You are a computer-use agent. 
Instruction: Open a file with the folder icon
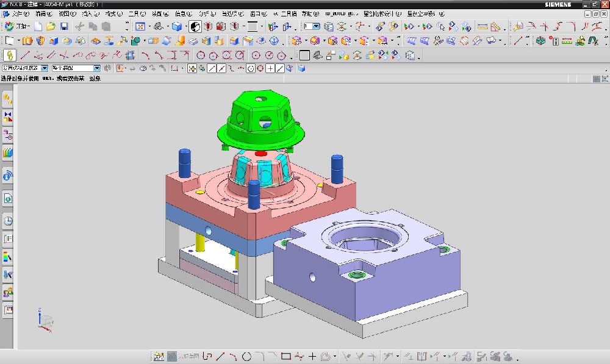tap(51, 26)
